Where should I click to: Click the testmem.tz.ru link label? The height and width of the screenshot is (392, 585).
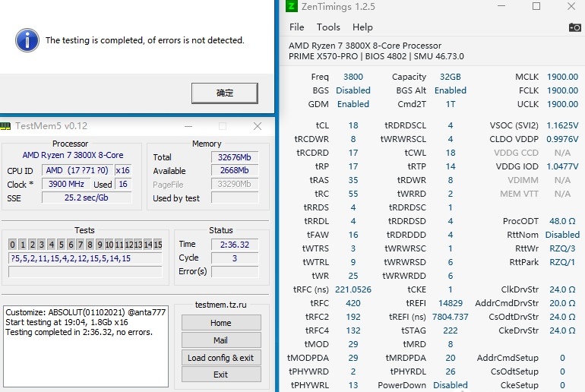(221, 305)
